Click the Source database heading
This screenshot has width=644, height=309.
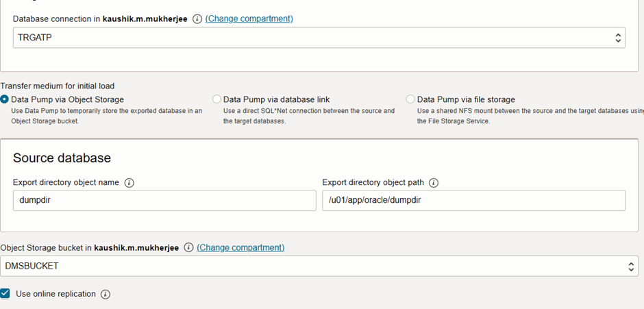pyautogui.click(x=62, y=158)
